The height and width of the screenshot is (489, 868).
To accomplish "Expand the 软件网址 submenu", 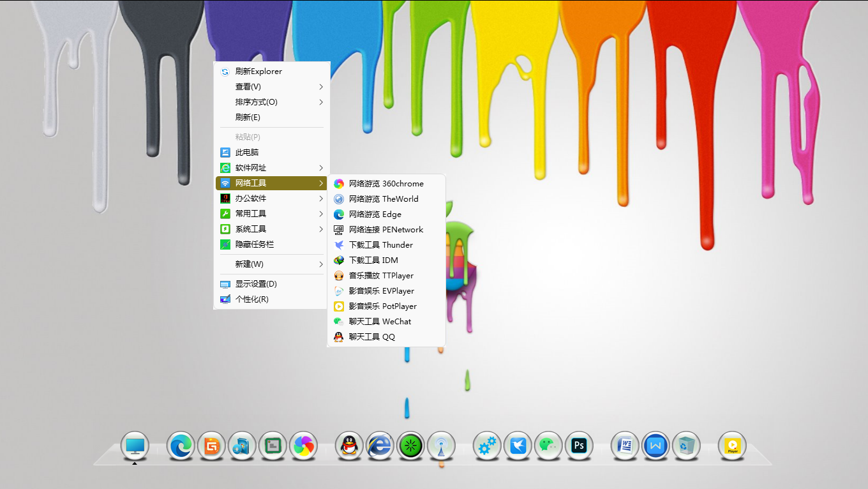I will (x=271, y=168).
